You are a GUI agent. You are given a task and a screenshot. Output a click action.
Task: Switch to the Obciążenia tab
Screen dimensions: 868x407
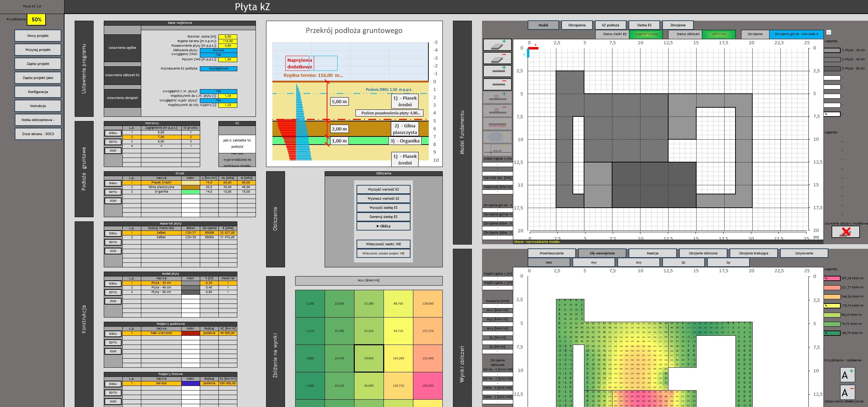tap(577, 25)
